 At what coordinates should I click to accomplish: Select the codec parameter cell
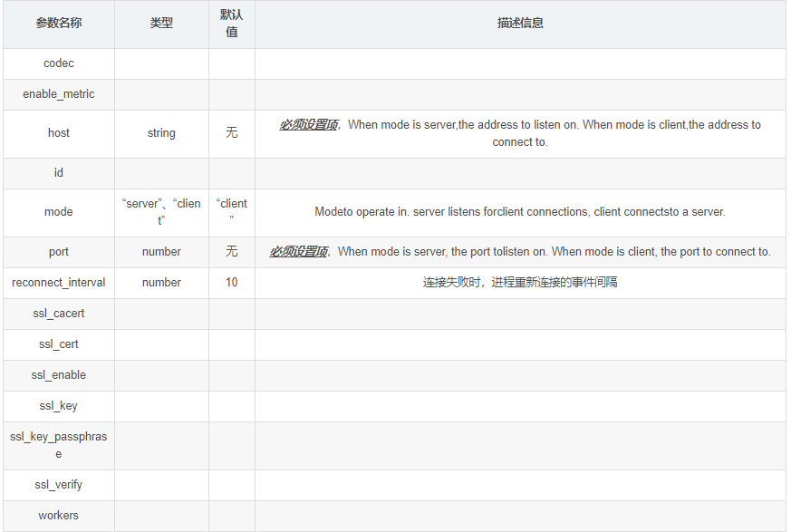[x=59, y=63]
